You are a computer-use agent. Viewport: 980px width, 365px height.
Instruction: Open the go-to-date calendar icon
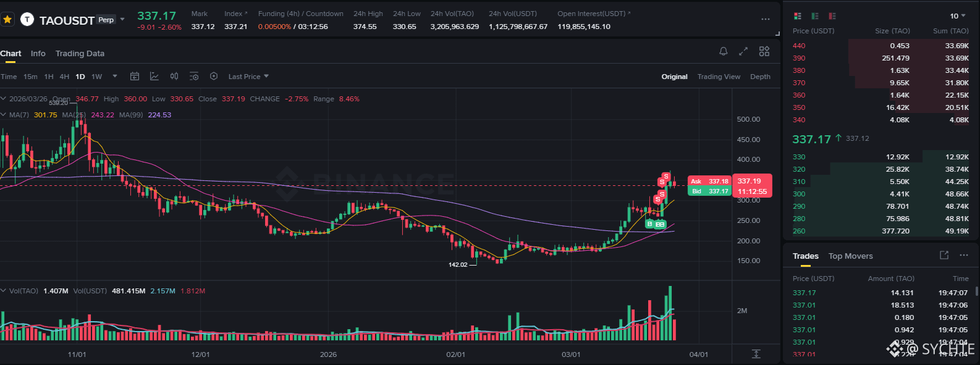[135, 77]
